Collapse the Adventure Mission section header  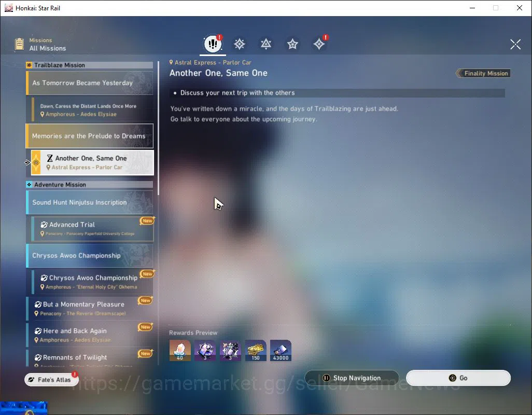coord(89,185)
